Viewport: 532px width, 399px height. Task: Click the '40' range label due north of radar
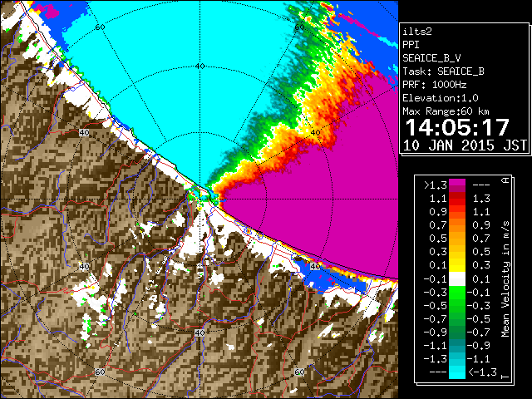pos(199,66)
